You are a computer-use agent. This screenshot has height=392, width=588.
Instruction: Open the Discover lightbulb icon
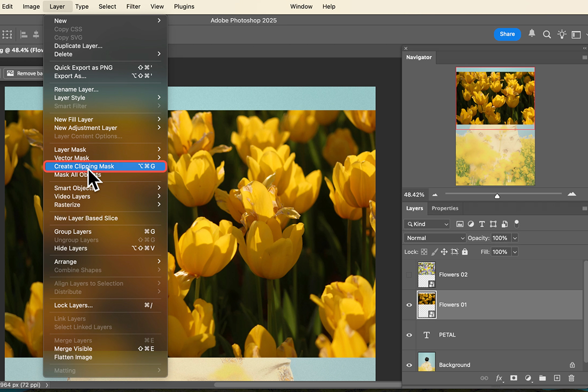point(562,34)
